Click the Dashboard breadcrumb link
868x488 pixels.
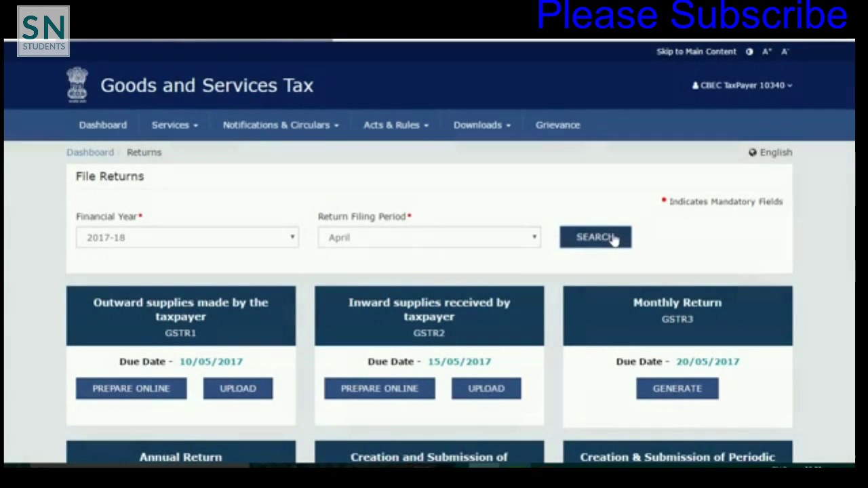click(x=90, y=152)
